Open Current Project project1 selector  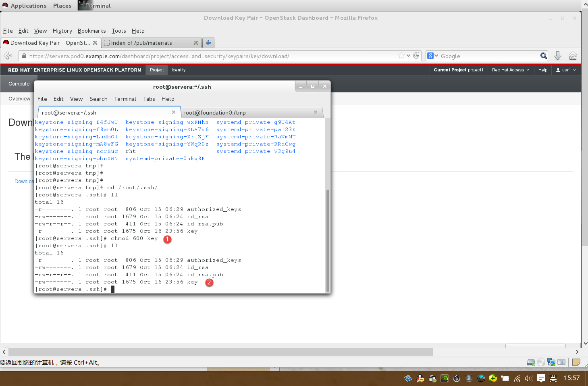[x=459, y=70]
